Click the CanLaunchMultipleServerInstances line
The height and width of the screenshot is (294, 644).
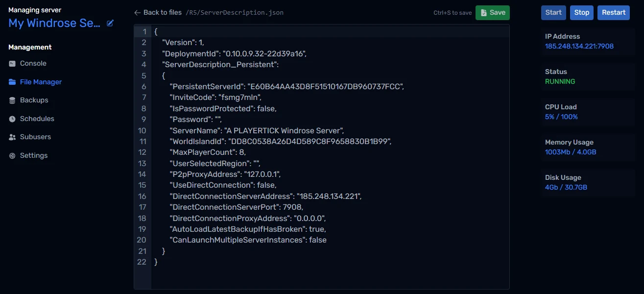(248, 240)
